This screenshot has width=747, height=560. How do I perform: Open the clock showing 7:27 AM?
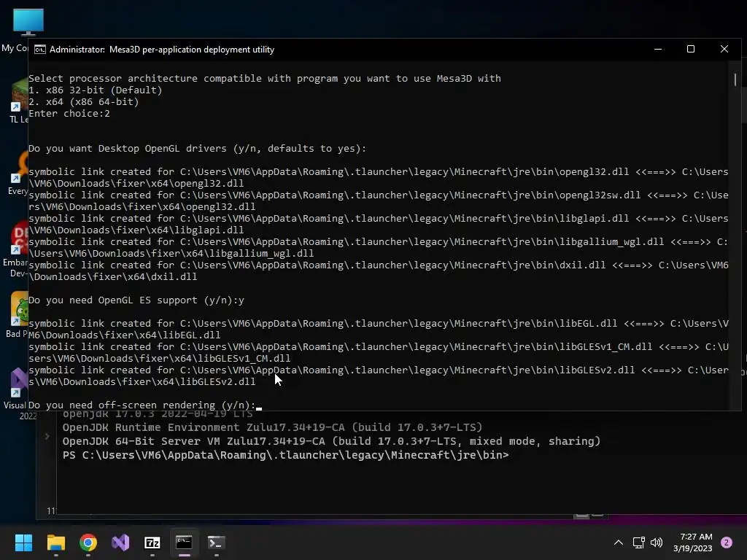point(693,542)
